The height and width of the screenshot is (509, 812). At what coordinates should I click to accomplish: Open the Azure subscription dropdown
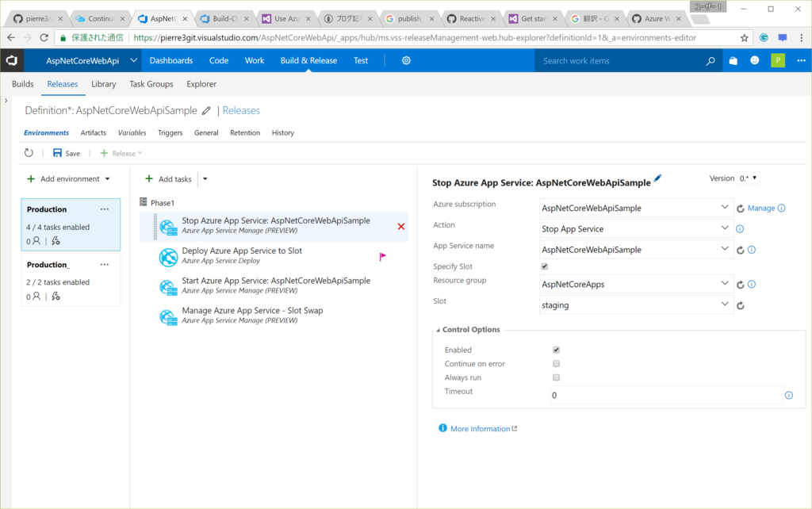coord(636,208)
